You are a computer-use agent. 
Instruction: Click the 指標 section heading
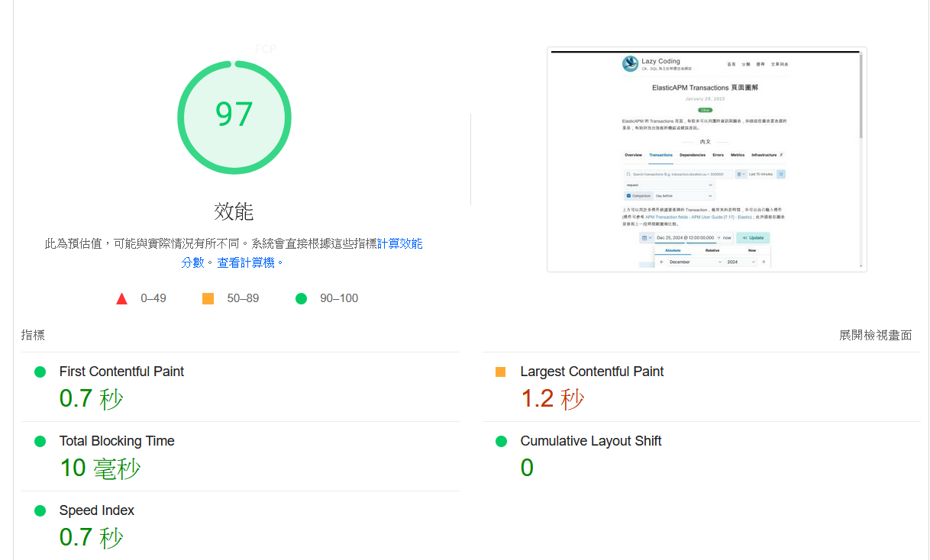tap(33, 335)
